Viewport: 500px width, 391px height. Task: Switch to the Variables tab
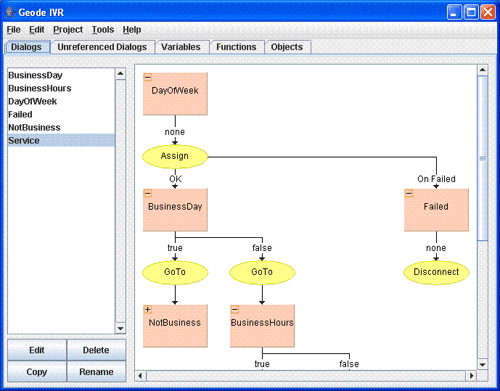click(x=181, y=47)
